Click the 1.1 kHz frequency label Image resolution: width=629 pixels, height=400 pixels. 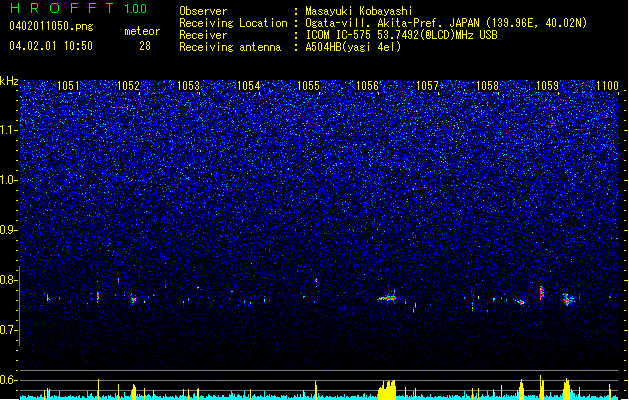point(9,130)
